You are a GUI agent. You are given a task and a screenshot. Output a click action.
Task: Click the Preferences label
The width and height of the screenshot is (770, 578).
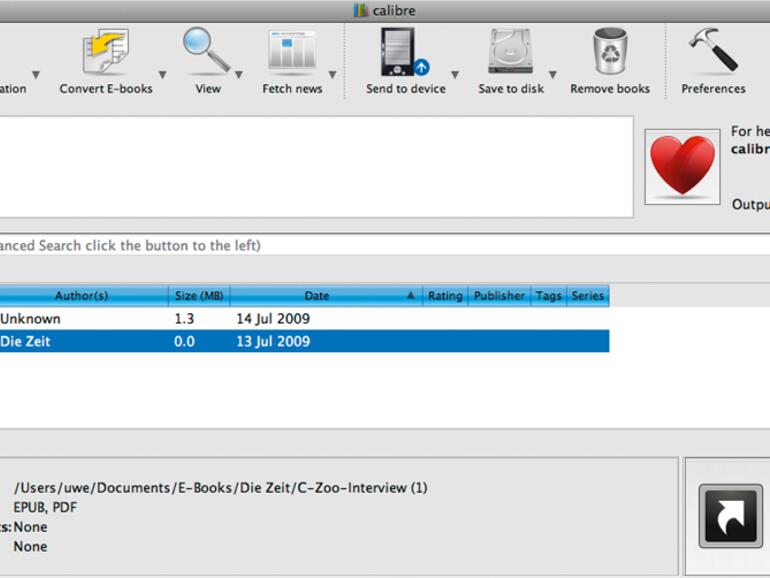tap(713, 89)
